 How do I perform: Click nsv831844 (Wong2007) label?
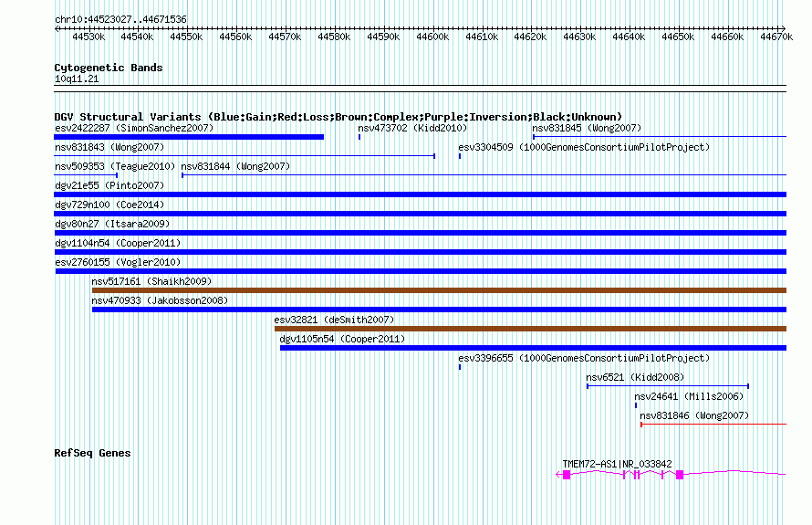235,166
